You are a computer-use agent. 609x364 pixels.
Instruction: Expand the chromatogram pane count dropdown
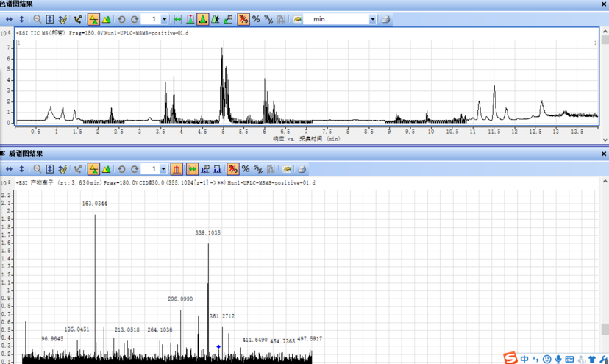coord(164,19)
